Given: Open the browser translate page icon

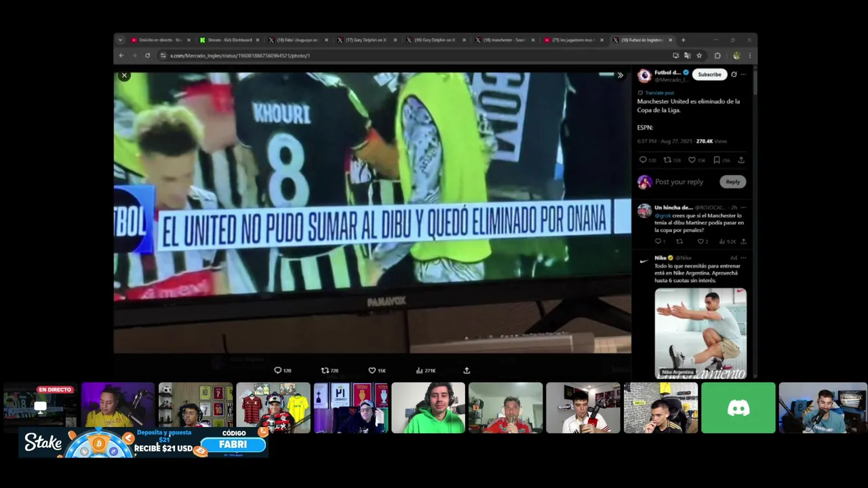Looking at the screenshot, I should (687, 56).
